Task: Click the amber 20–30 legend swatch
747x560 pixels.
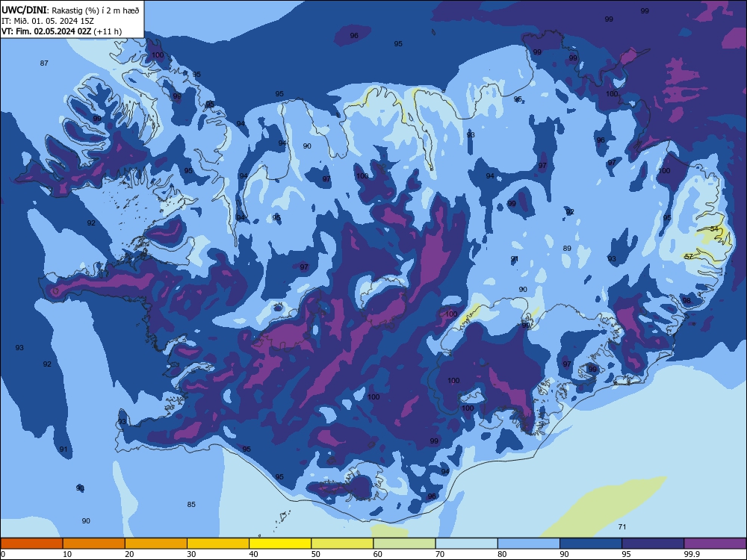Action: tap(156, 544)
